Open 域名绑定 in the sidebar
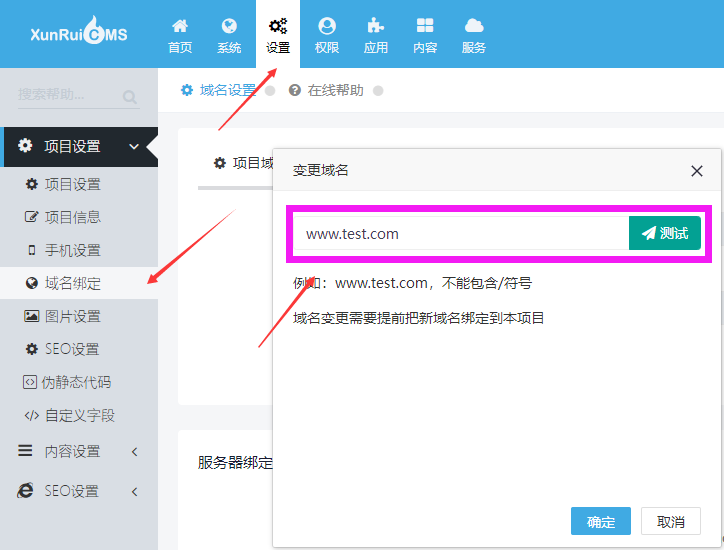724x550 pixels. [x=72, y=283]
